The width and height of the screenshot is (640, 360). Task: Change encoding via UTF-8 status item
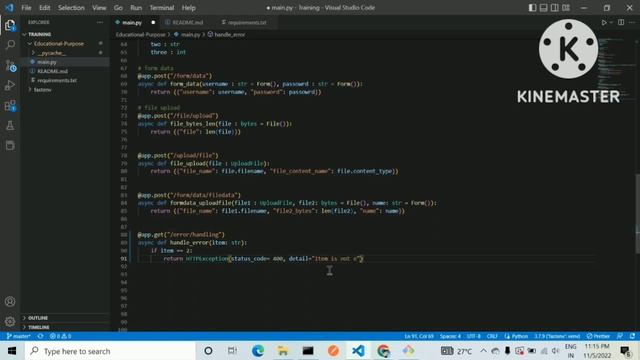pos(473,336)
